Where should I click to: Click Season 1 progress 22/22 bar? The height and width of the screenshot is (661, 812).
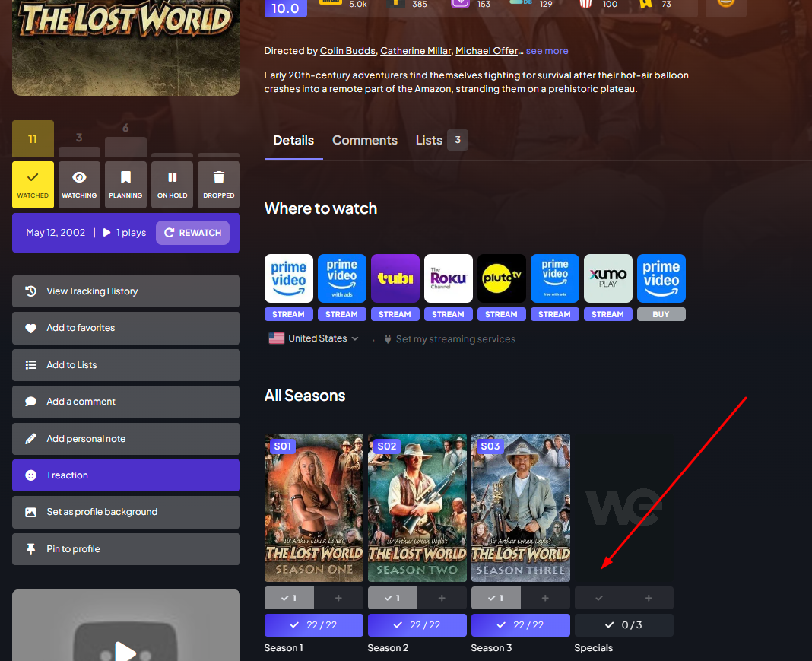(x=314, y=625)
